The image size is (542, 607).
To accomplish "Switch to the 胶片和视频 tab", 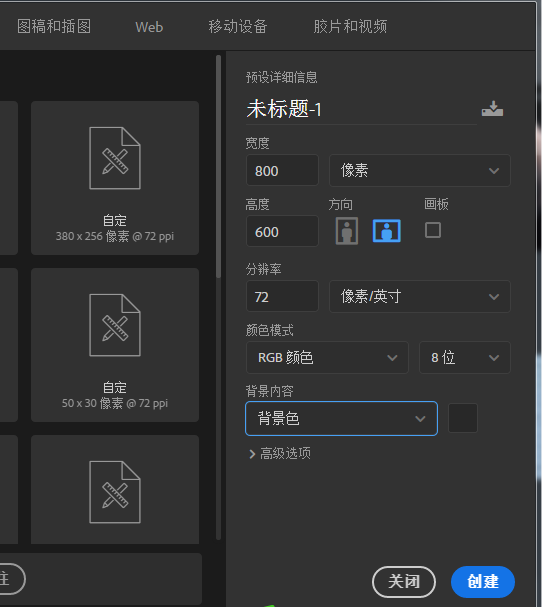I will tap(350, 26).
